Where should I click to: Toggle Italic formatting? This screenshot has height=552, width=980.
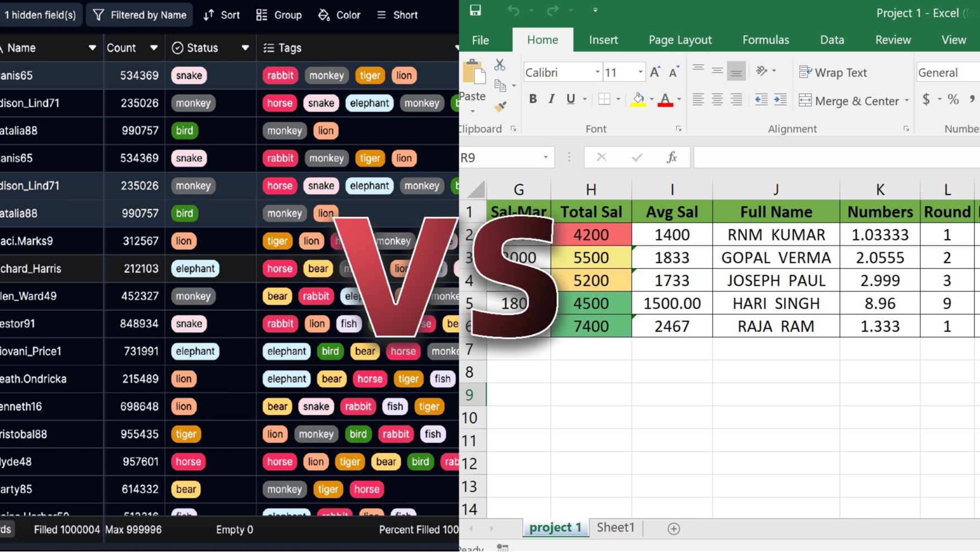(551, 98)
